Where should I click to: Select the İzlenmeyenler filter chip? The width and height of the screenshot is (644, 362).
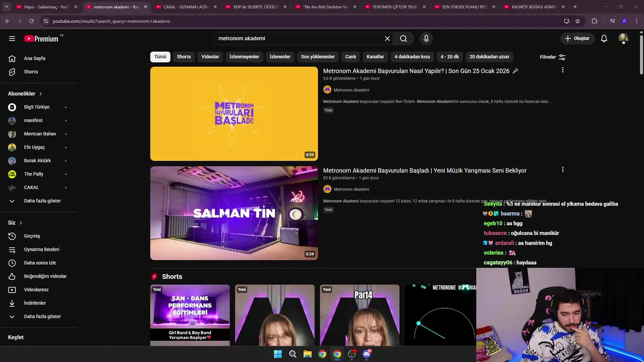pos(245,57)
